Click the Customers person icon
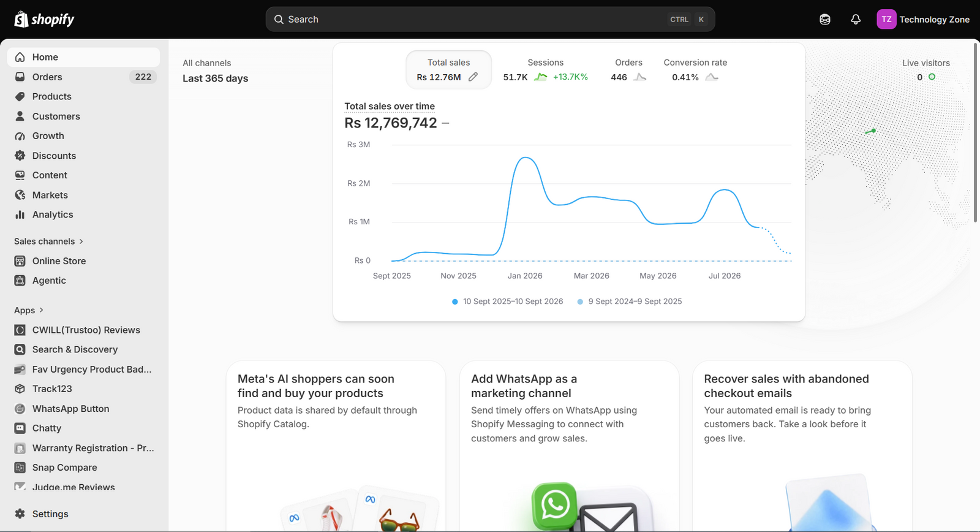The image size is (980, 532). point(20,116)
